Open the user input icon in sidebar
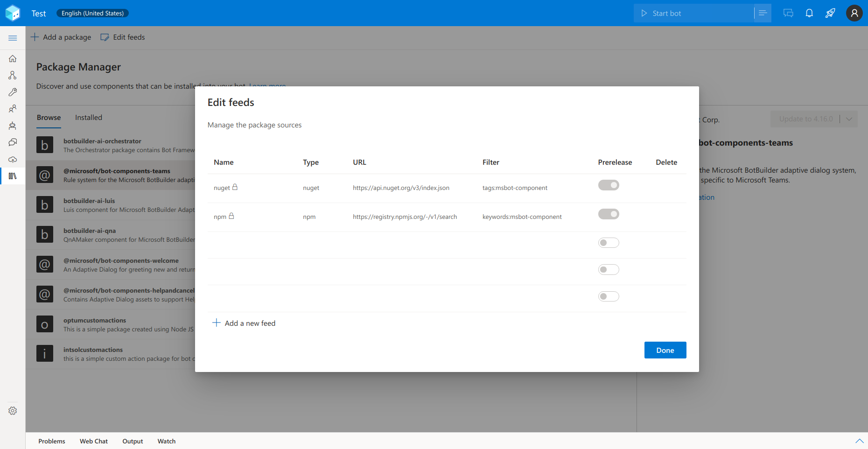The image size is (868, 449). pos(13,109)
